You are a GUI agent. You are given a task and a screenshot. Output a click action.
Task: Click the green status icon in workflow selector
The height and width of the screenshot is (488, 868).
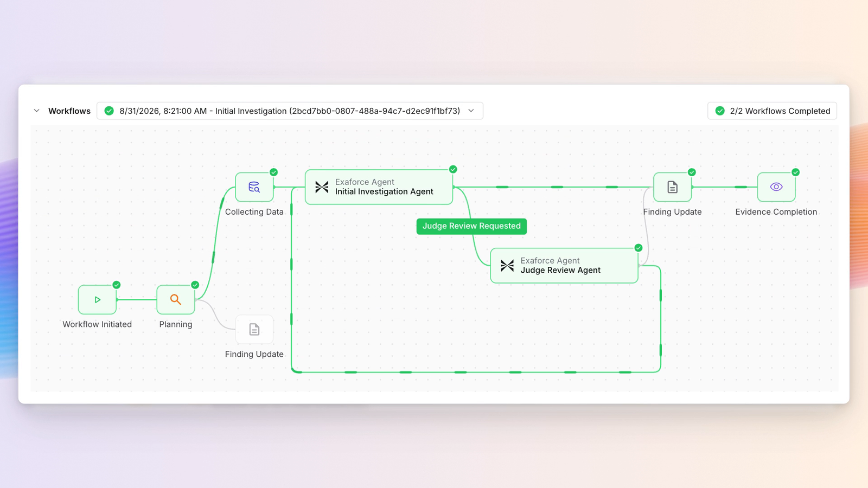[109, 111]
